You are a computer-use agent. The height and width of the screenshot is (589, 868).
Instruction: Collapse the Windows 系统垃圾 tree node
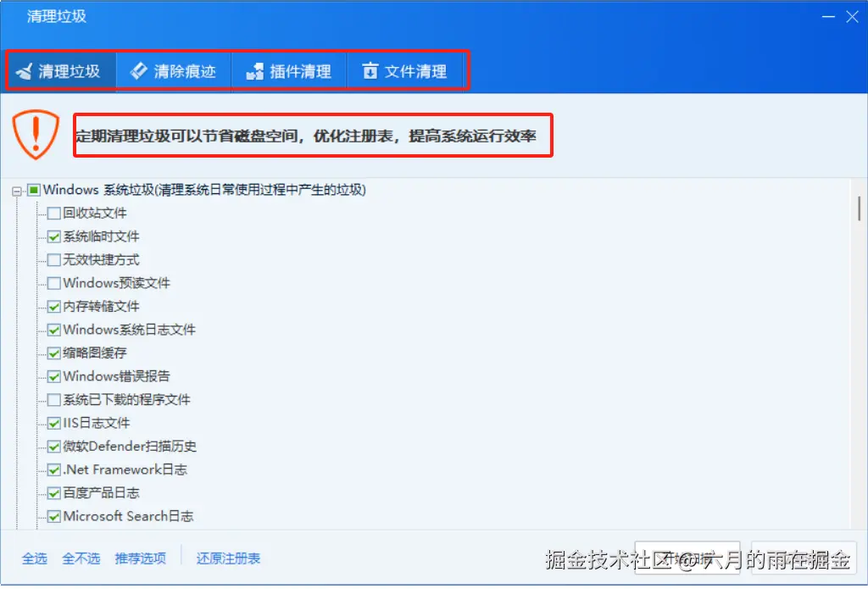[17, 192]
